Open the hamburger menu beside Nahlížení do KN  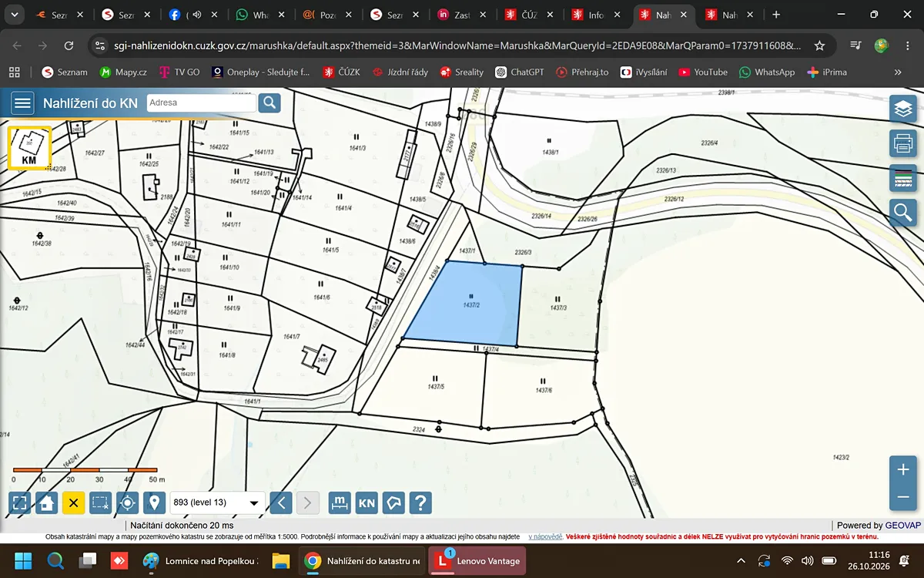pyautogui.click(x=23, y=102)
